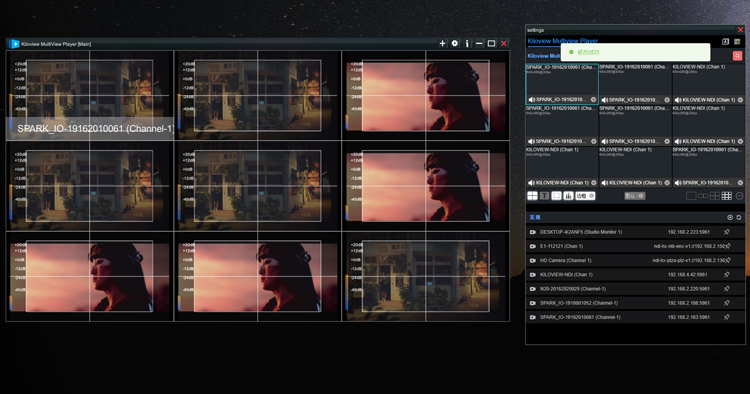Select the top-right sunset portrait video tile
This screenshot has height=394, width=750.
426,95
